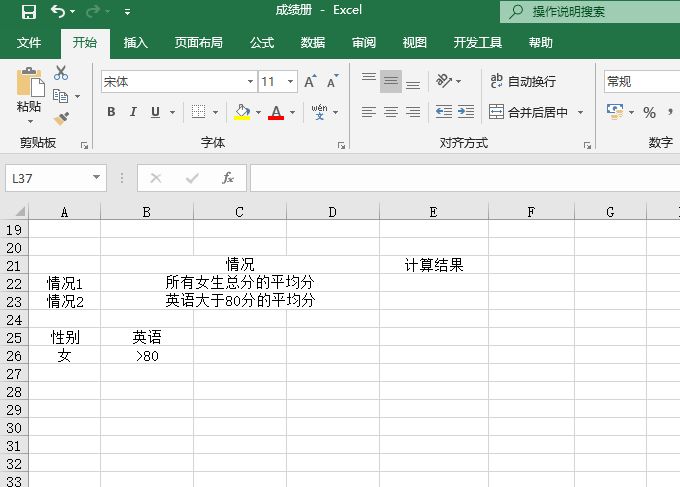Click the Undo arrow icon
This screenshot has width=680, height=487.
point(58,12)
